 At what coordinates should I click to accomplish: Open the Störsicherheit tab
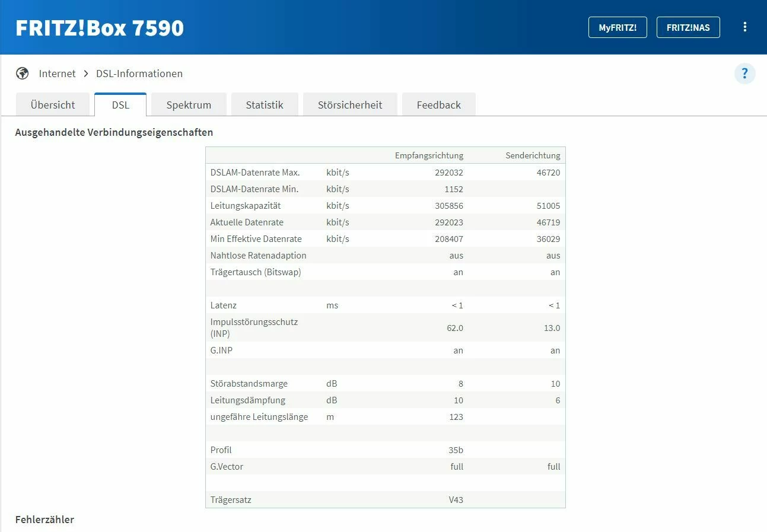point(350,105)
